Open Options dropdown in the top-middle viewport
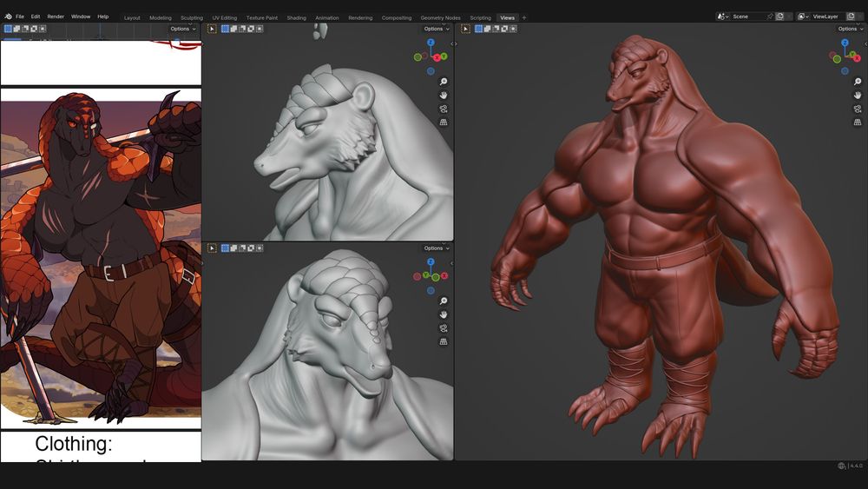This screenshot has height=489, width=868. click(x=437, y=29)
